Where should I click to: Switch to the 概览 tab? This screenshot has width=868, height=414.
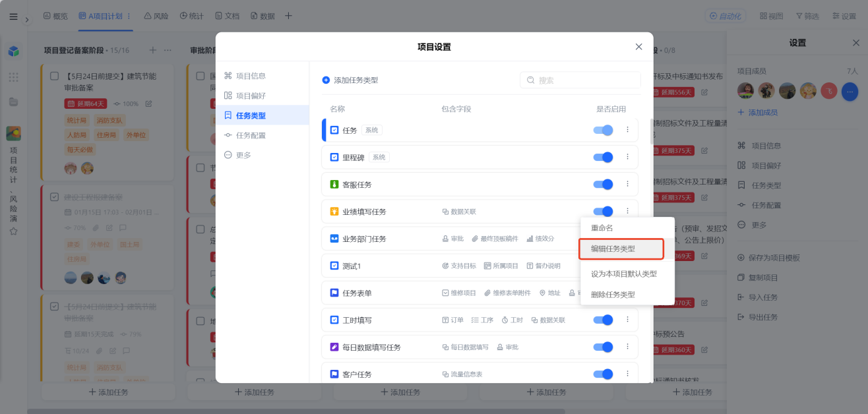click(x=55, y=16)
